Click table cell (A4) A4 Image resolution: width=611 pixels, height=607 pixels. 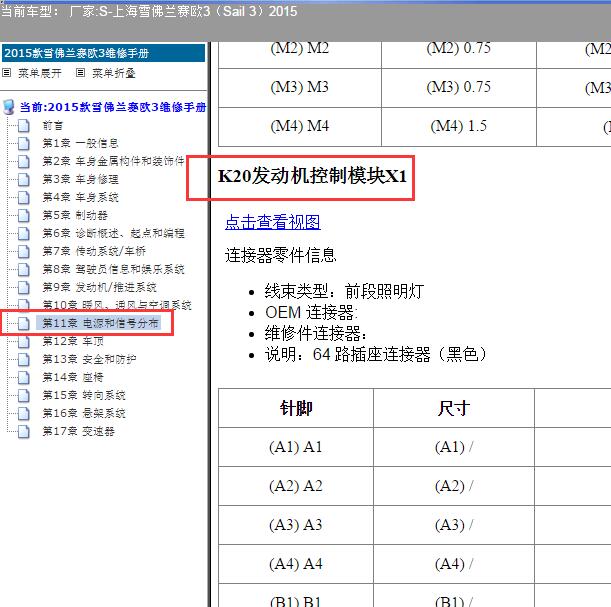point(296,564)
